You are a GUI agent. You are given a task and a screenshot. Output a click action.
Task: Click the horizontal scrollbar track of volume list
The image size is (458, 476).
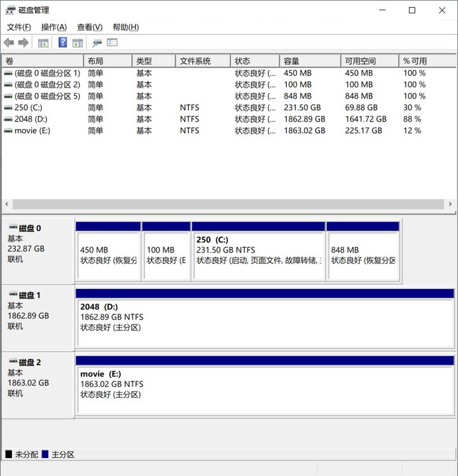click(228, 204)
